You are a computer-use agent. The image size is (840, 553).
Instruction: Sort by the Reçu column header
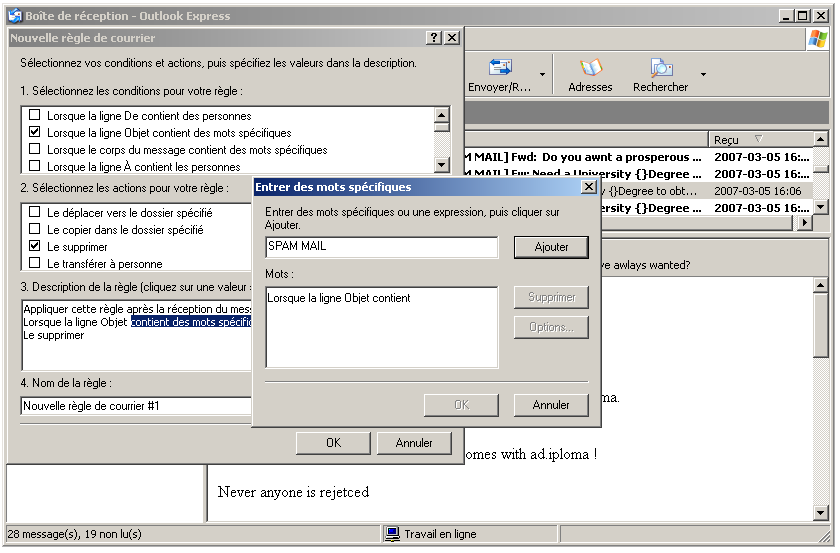tap(761, 140)
